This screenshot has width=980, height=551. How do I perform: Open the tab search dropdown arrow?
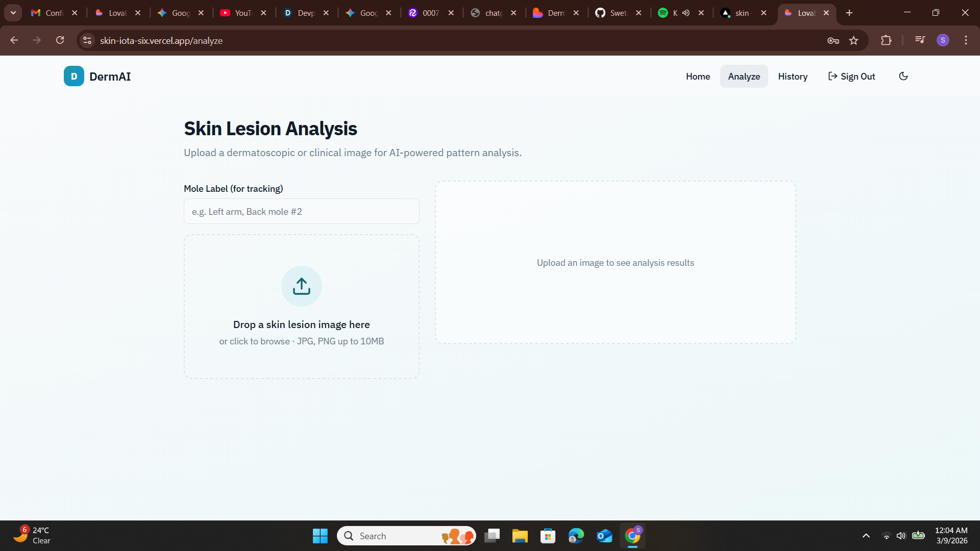coord(13,13)
